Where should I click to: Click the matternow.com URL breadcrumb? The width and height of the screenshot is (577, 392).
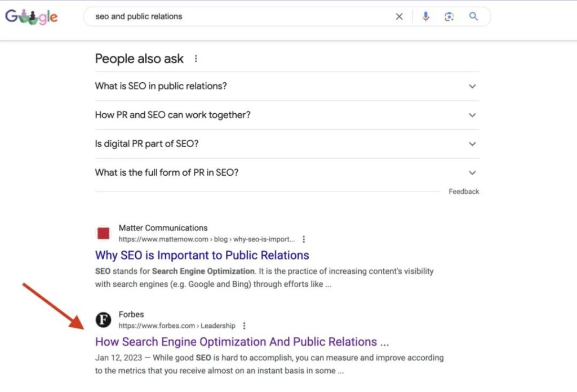(206, 239)
